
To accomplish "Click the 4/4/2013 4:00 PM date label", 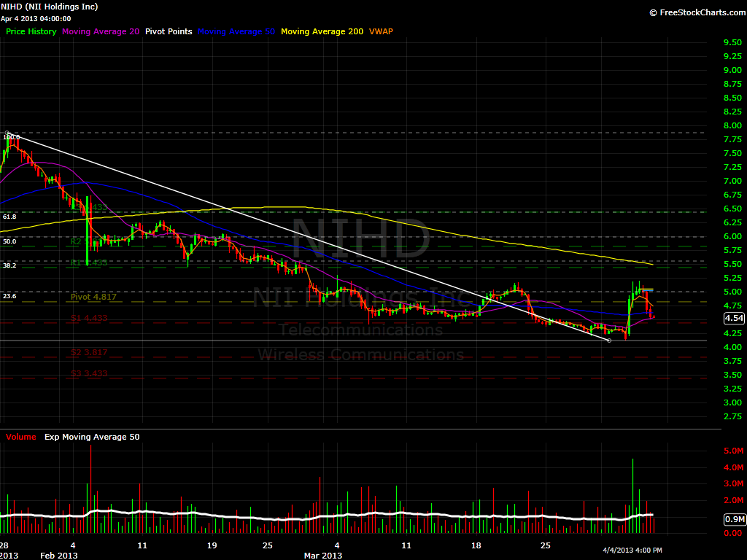I will pyautogui.click(x=632, y=550).
